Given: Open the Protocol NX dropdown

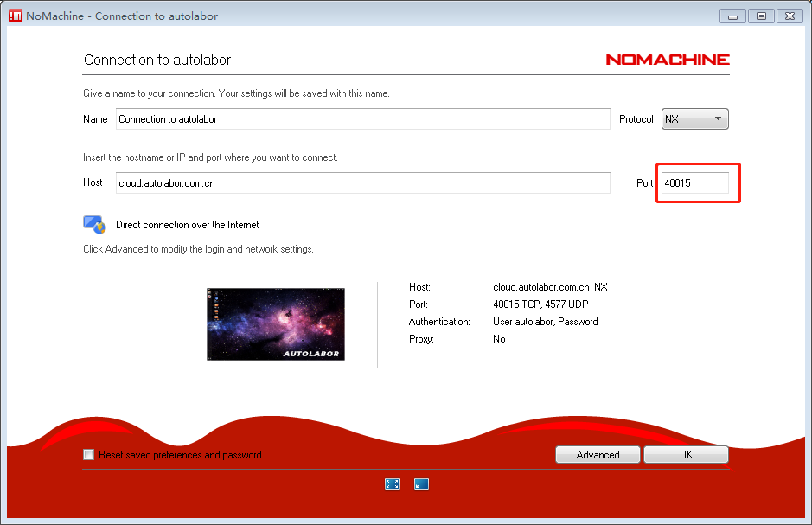Looking at the screenshot, I should [694, 119].
